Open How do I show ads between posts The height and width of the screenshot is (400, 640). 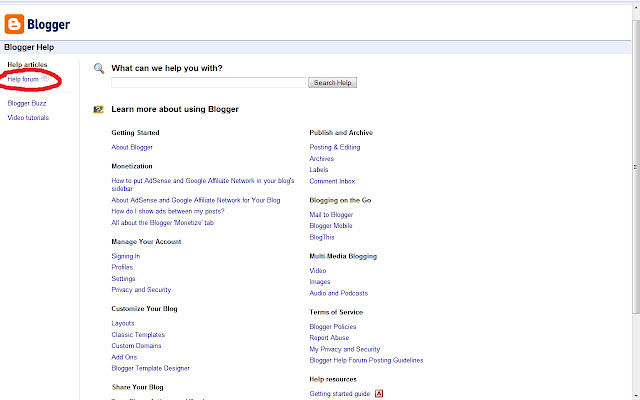(x=168, y=211)
